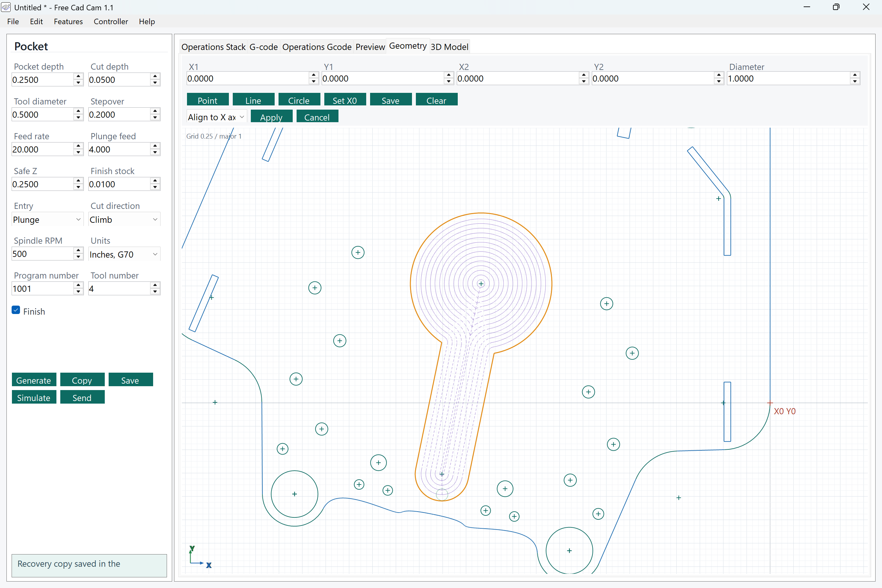Image resolution: width=882 pixels, height=588 pixels.
Task: Switch to the 3D Model tab
Action: coord(449,47)
